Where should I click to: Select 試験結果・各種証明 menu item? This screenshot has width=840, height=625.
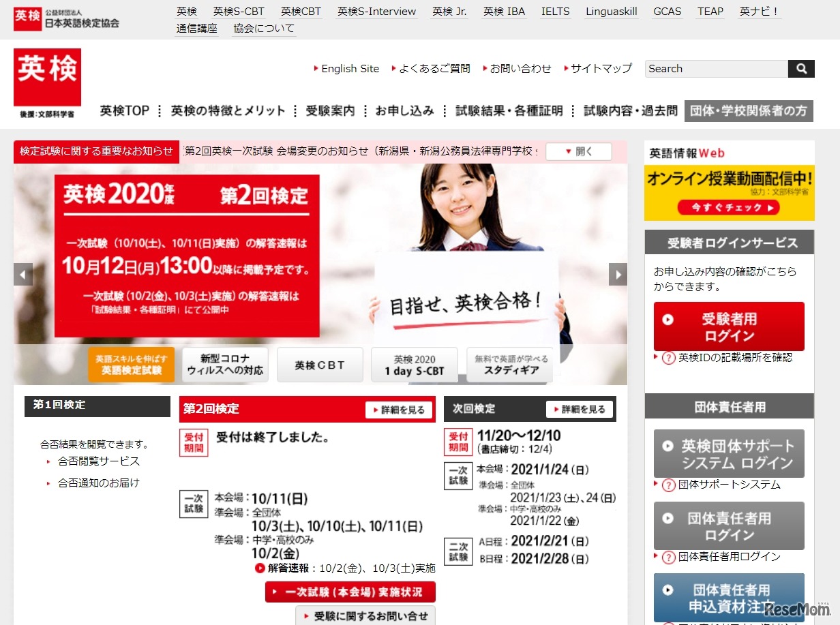pos(509,110)
